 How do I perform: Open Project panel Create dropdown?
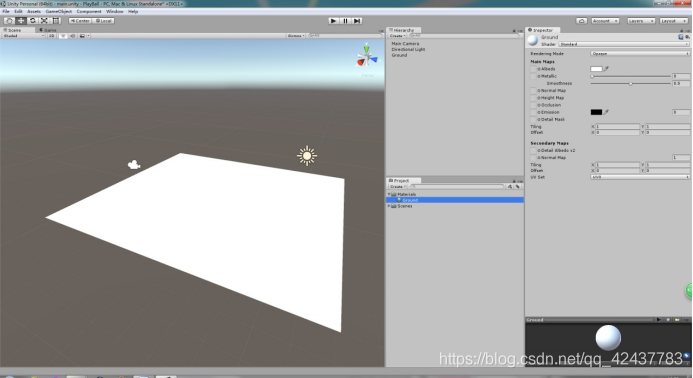(397, 187)
